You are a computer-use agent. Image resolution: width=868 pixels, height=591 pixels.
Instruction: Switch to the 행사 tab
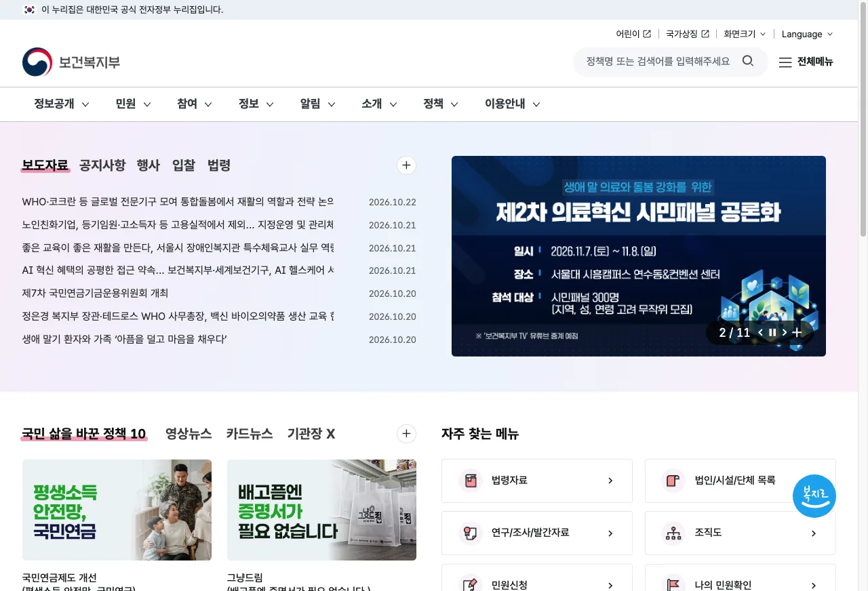coord(149,165)
